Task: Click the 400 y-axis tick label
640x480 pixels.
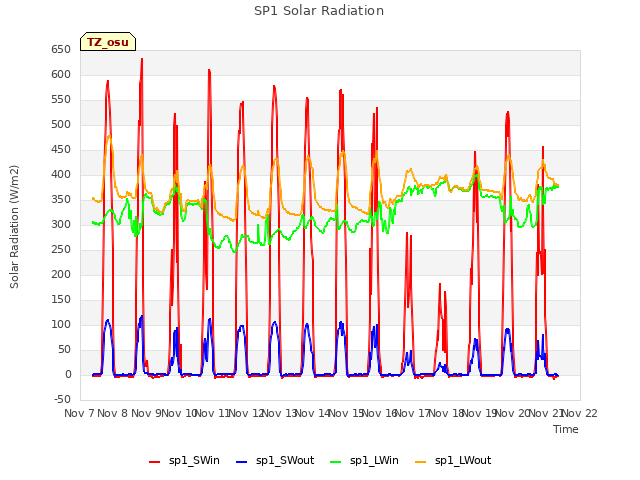Action: pos(61,174)
